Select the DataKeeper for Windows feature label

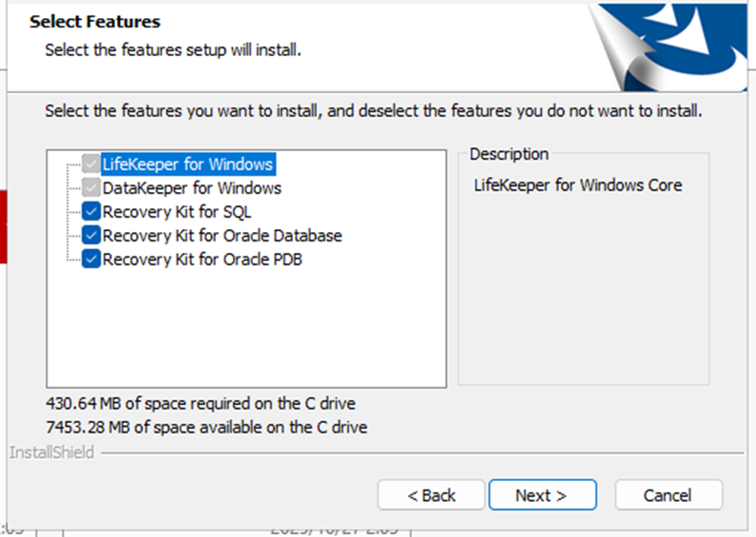[191, 187]
